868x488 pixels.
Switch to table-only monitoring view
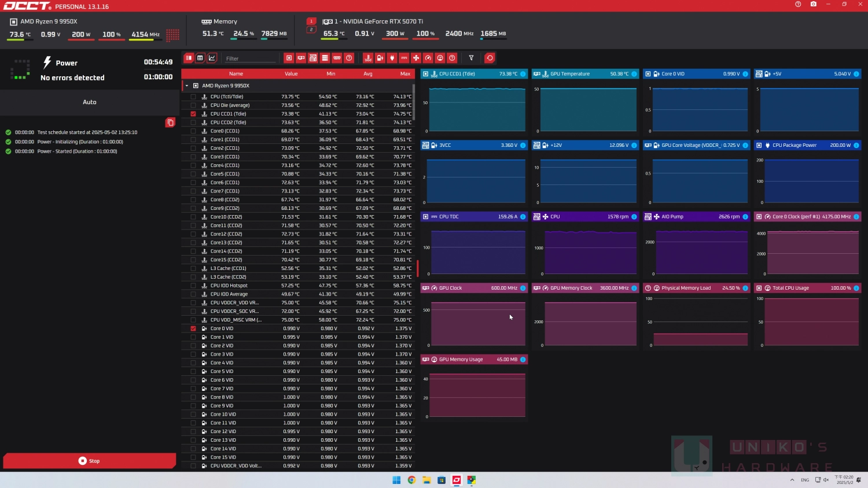[x=200, y=58]
